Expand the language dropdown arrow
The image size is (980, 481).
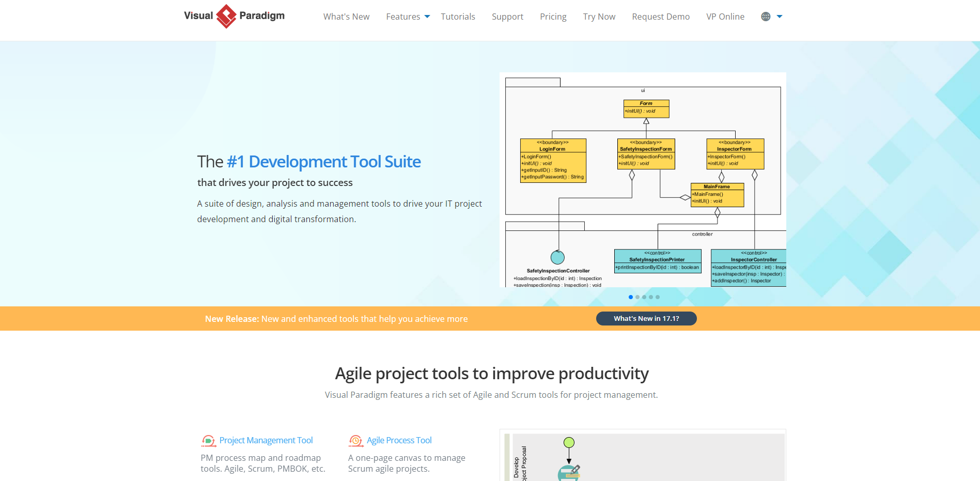(780, 17)
